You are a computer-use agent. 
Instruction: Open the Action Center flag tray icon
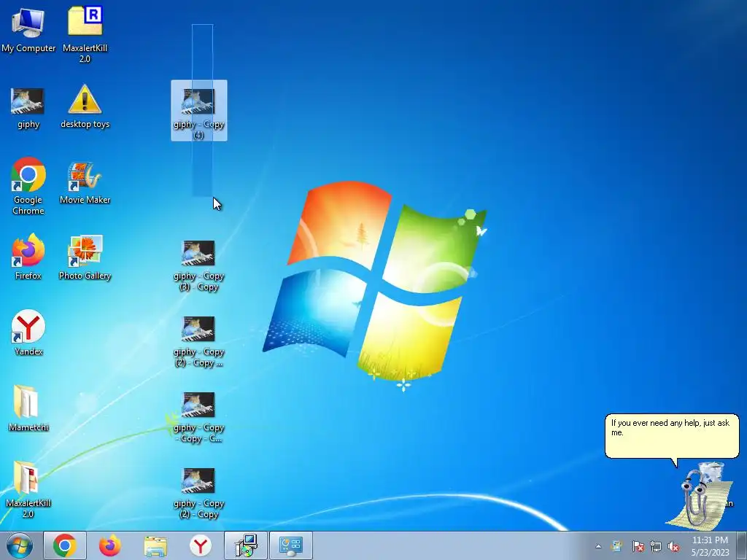coord(638,546)
